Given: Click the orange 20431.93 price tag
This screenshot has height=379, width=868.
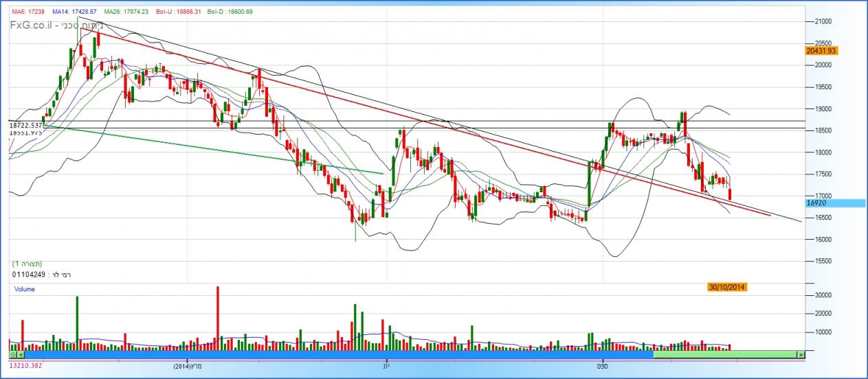Looking at the screenshot, I should 821,51.
